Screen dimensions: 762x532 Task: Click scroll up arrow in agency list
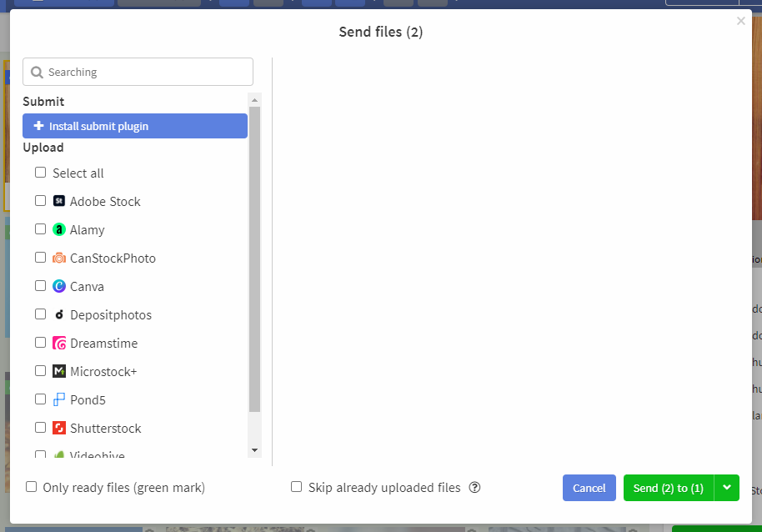coord(254,99)
